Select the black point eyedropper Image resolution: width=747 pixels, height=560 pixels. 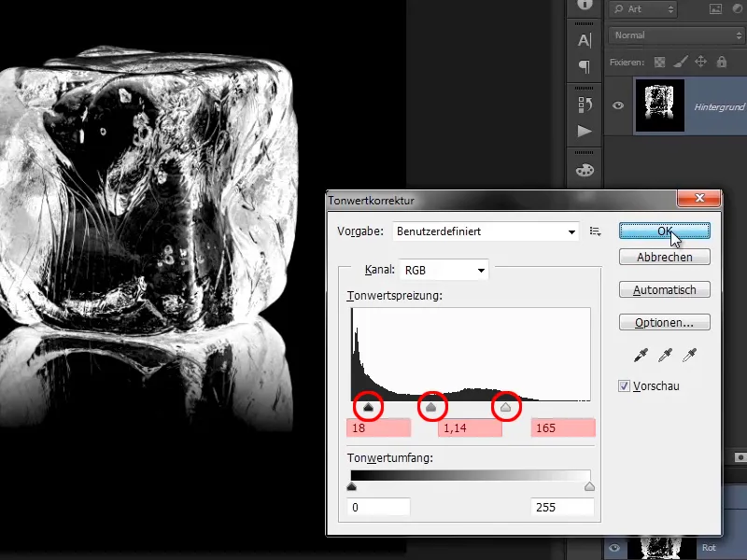[641, 355]
